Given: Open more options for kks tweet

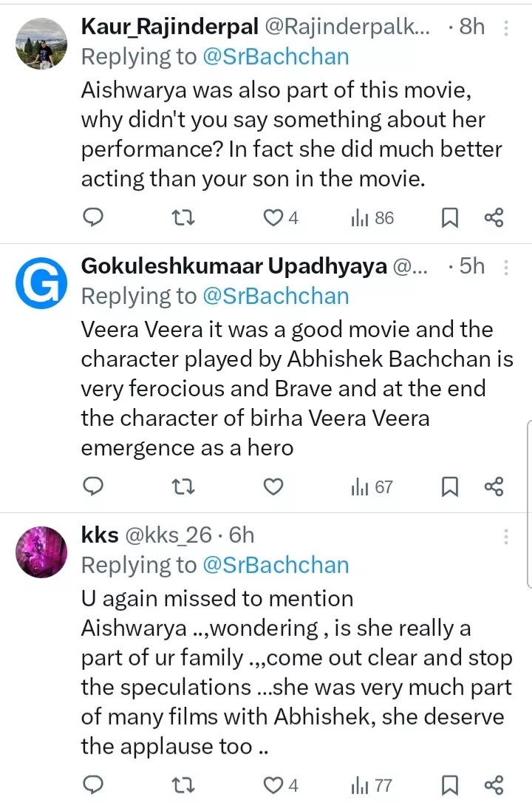Looking at the screenshot, I should [506, 536].
